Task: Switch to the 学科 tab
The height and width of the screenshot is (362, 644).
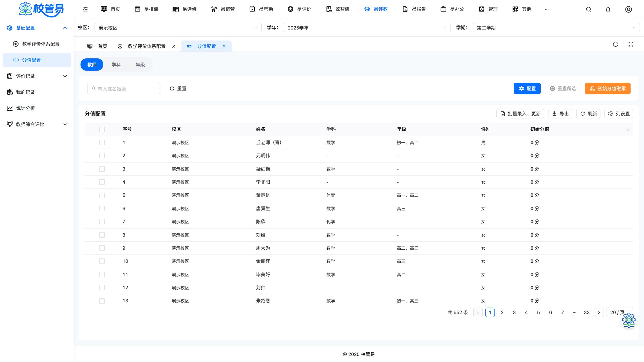Action: coord(116,65)
